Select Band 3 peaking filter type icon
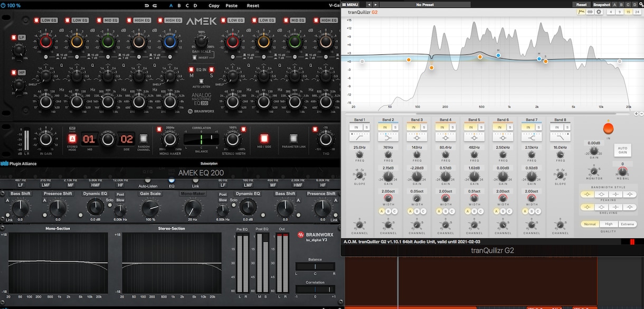The width and height of the screenshot is (644, 309). [416, 136]
